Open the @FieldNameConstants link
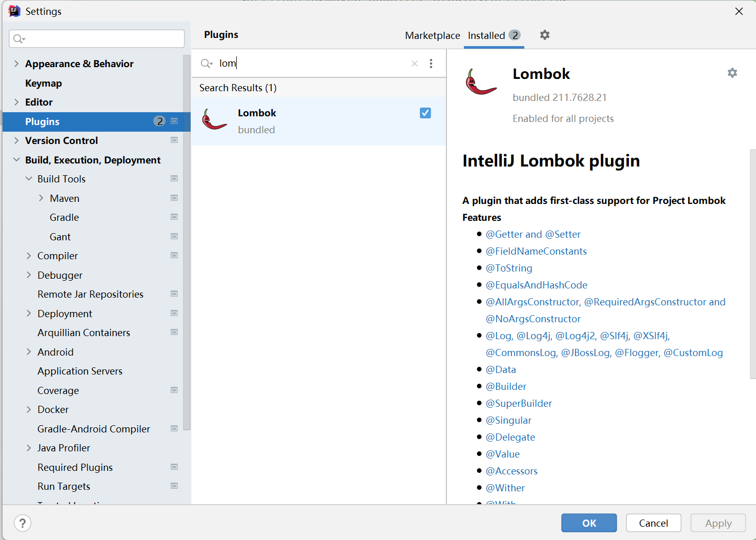The image size is (756, 540). click(536, 251)
